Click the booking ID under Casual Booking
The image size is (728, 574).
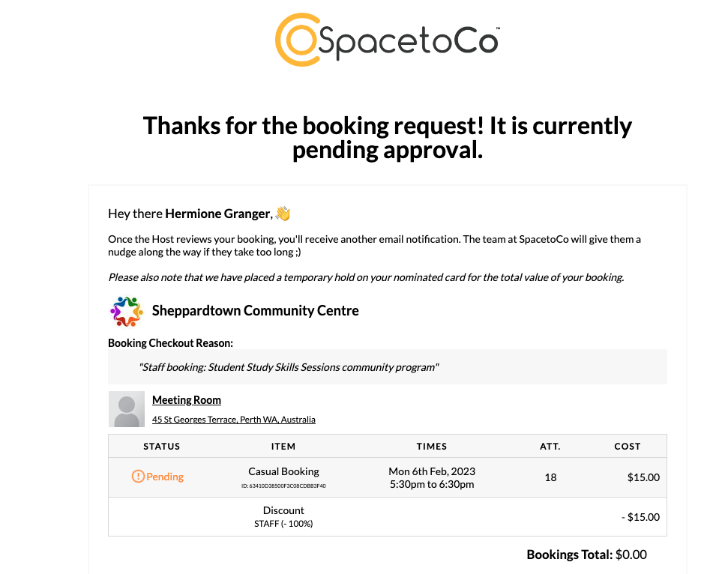click(283, 486)
